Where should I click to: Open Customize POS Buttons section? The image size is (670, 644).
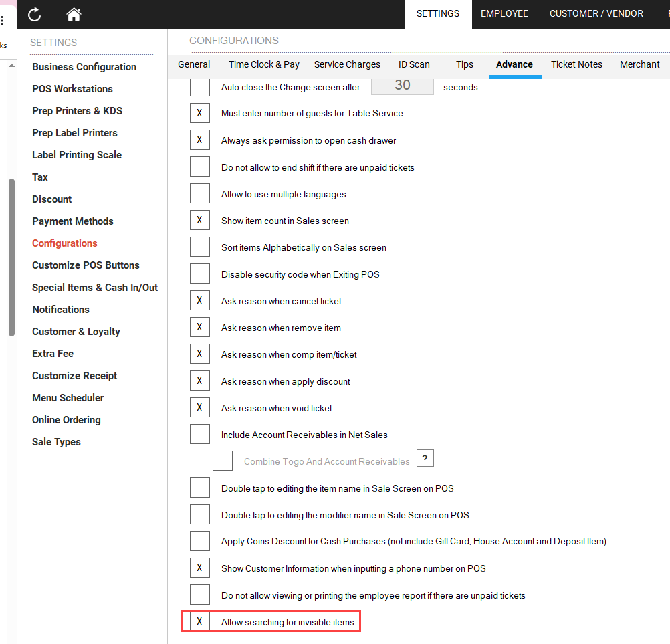coord(86,265)
